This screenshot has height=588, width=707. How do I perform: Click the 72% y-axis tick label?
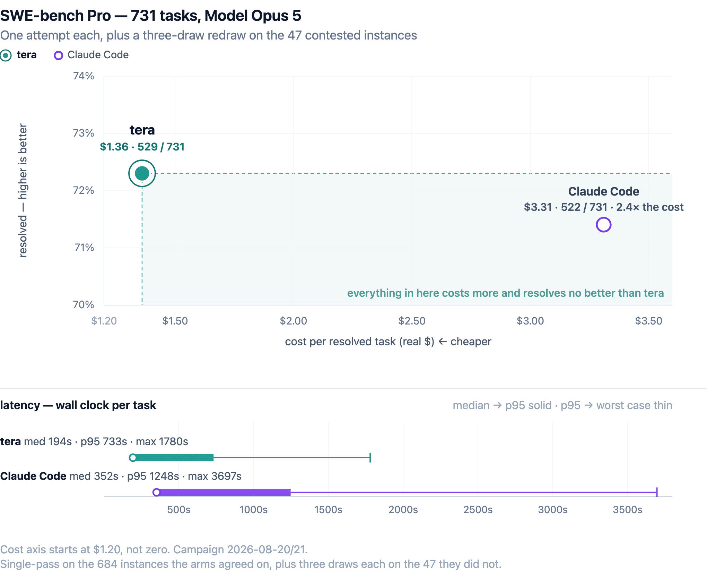(x=84, y=190)
